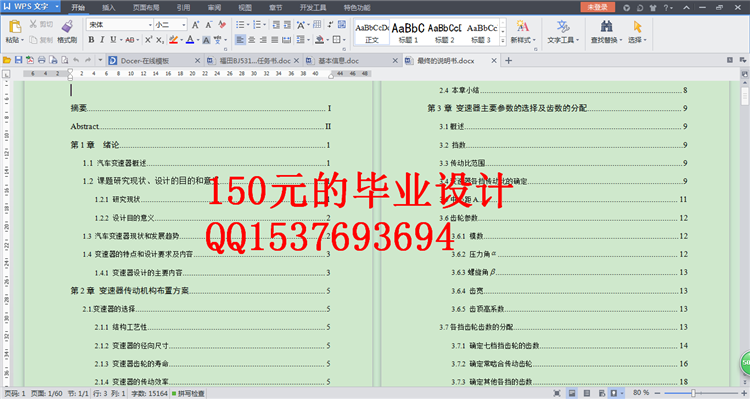The height and width of the screenshot is (399, 750).
Task: Close the 福田BJ531...任务书.doc tab
Action: (296, 60)
